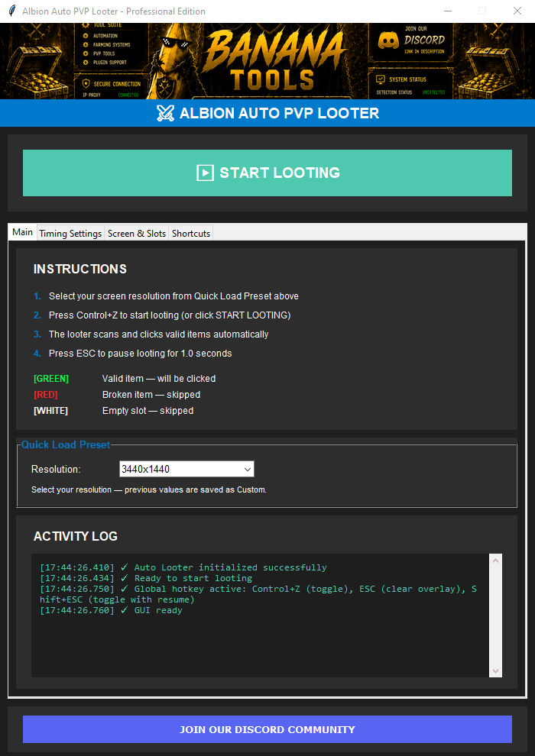Click the feather app icon in title bar
This screenshot has height=756, width=535.
tap(12, 11)
